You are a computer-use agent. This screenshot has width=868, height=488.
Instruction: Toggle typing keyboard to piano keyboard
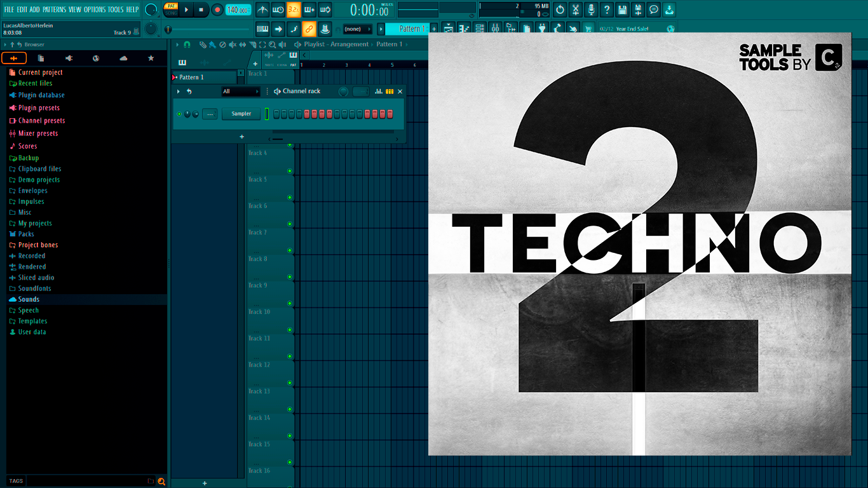[262, 29]
